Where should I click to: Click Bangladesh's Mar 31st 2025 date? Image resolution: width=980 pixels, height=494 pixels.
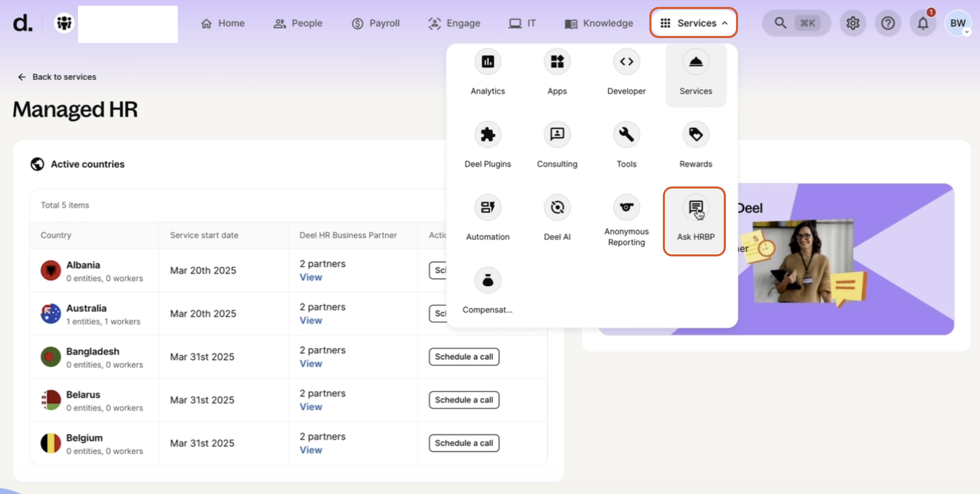(202, 357)
